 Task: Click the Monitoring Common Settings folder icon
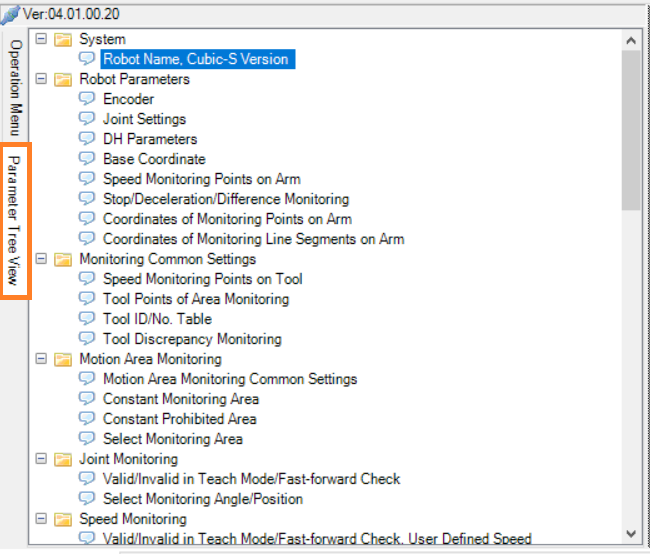click(63, 259)
